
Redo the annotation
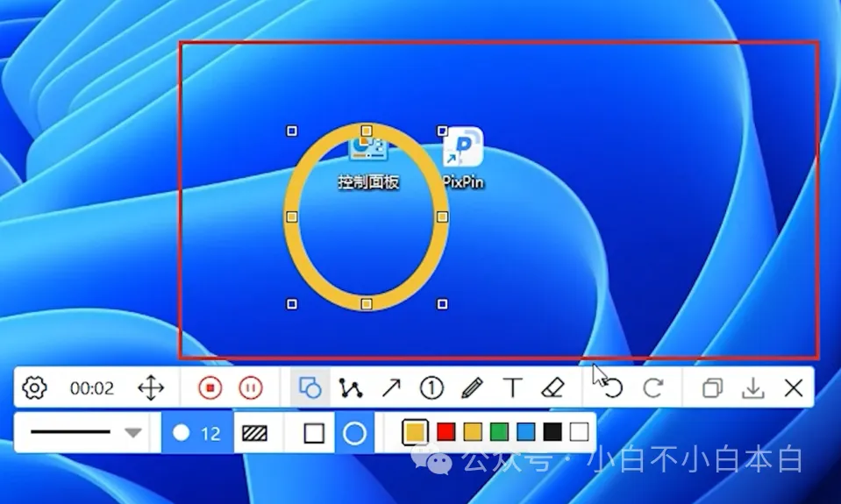(x=652, y=387)
